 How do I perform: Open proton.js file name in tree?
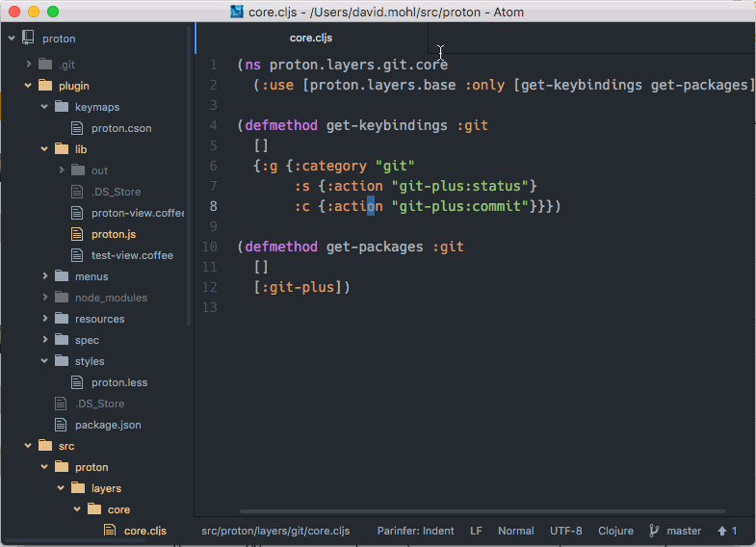click(x=114, y=234)
